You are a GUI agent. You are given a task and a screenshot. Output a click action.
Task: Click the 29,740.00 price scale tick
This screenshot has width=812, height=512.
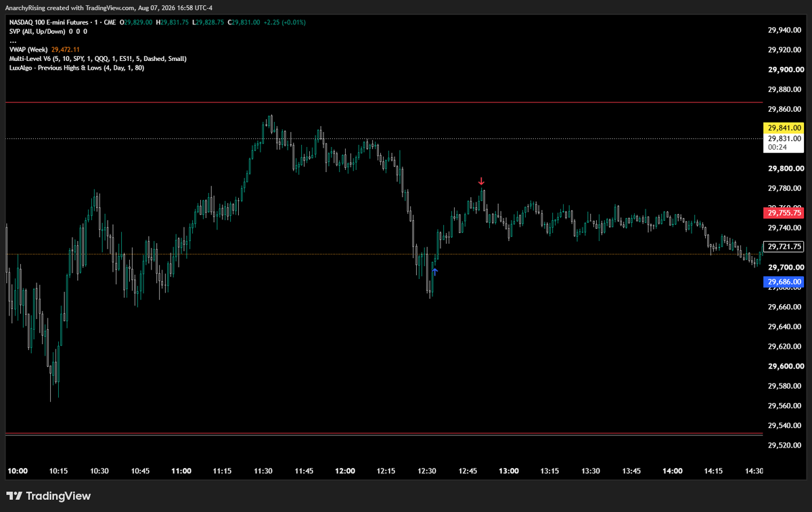click(x=786, y=228)
